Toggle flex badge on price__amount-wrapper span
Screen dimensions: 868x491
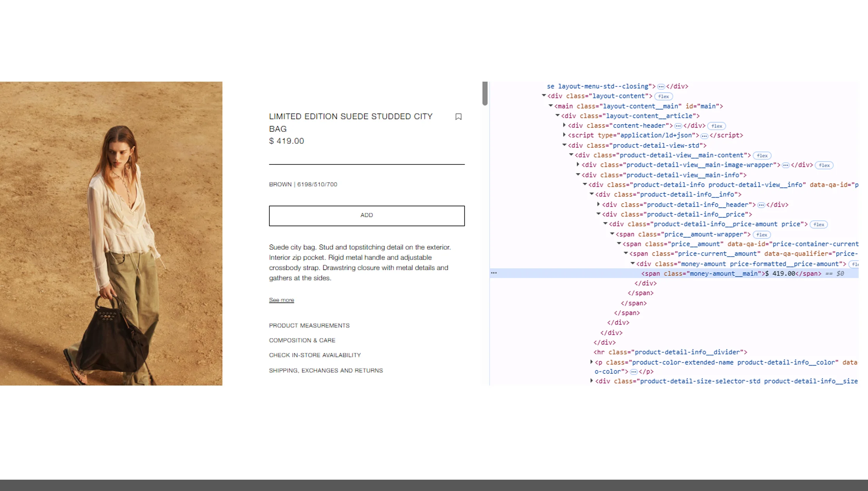762,235
